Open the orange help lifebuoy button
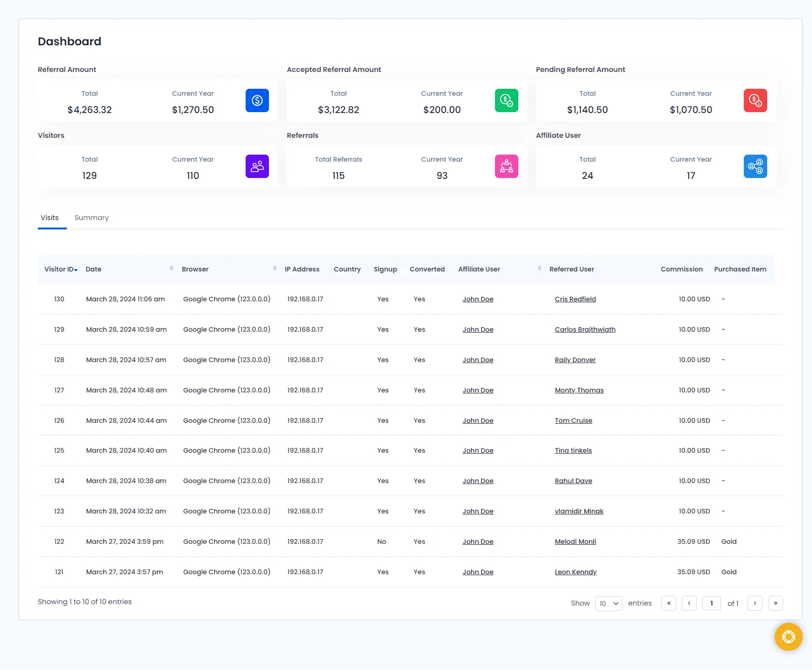 pyautogui.click(x=788, y=637)
